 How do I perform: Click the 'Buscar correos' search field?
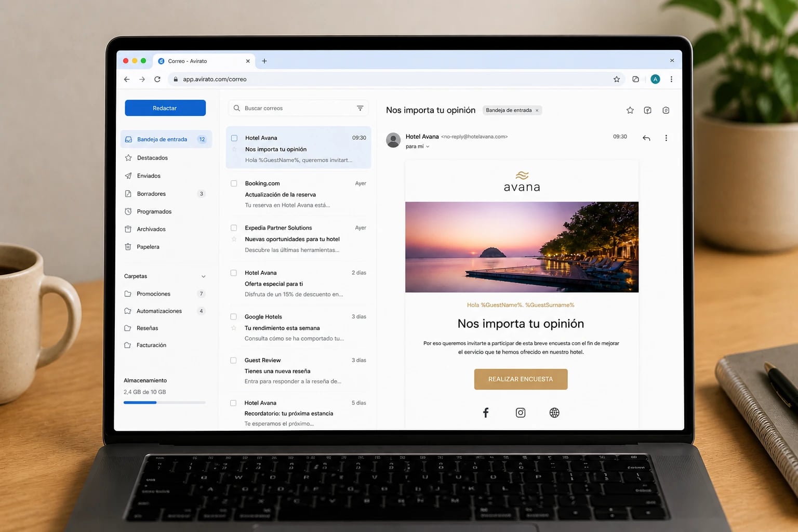(298, 108)
